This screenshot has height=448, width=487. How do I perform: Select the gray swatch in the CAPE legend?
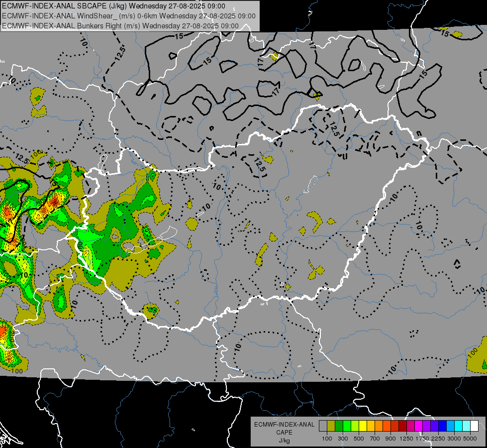tap(323, 426)
